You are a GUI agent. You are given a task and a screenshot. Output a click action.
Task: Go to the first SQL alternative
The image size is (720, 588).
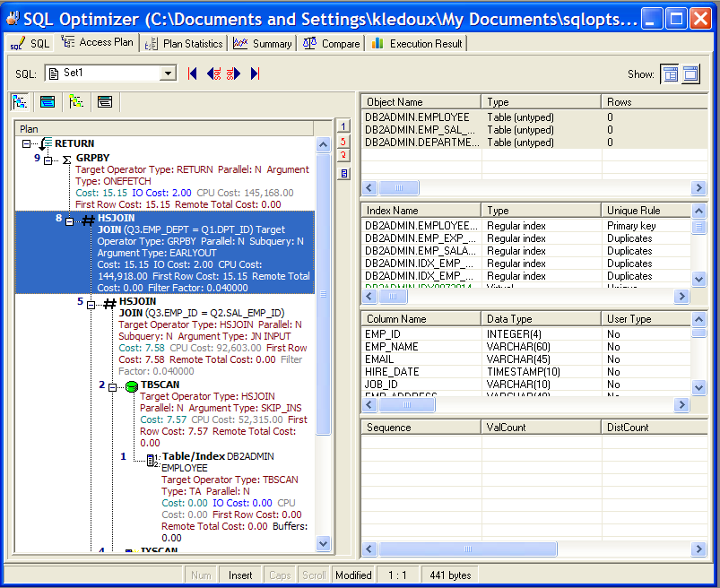[192, 73]
